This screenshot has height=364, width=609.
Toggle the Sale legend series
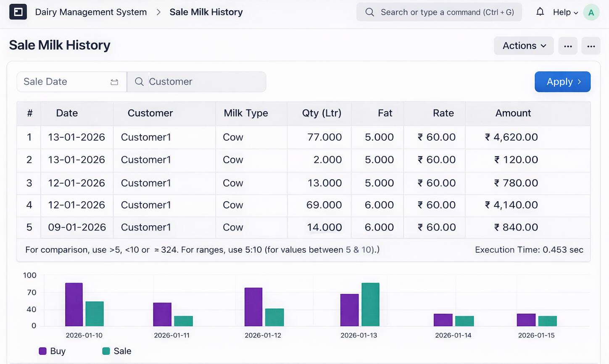coord(117,351)
